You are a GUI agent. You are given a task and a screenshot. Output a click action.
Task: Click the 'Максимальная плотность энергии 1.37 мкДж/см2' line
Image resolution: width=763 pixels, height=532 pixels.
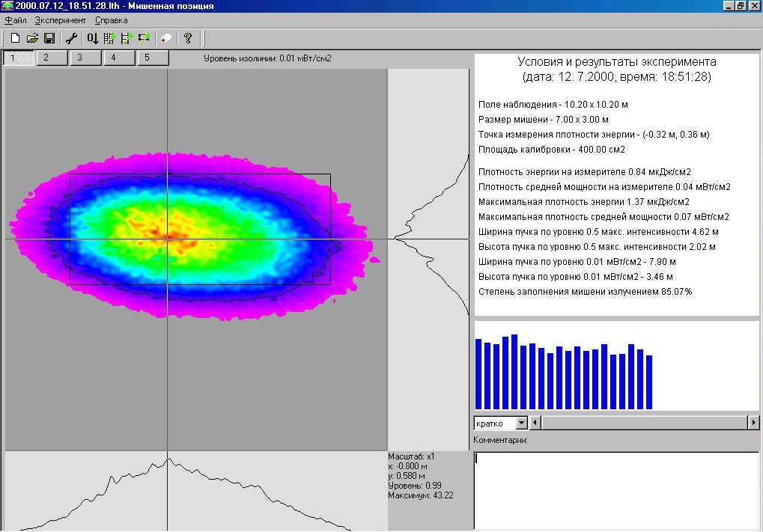point(583,202)
